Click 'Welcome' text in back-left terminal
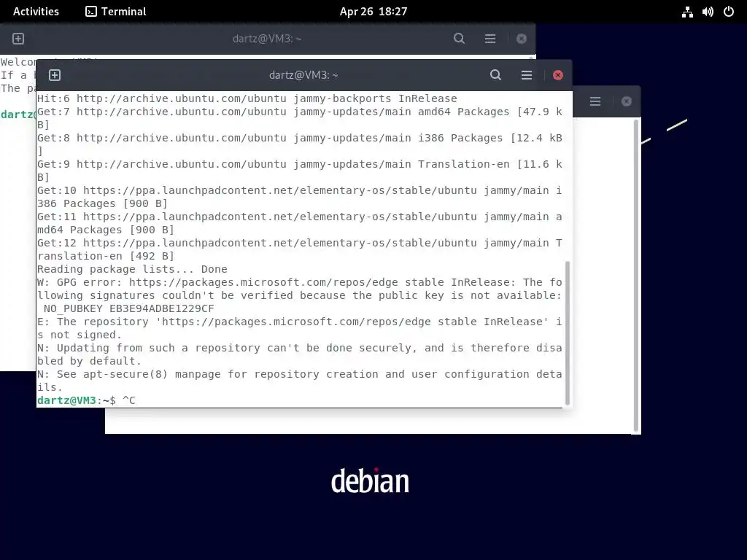Viewport: 747px width, 560px height. [x=18, y=62]
